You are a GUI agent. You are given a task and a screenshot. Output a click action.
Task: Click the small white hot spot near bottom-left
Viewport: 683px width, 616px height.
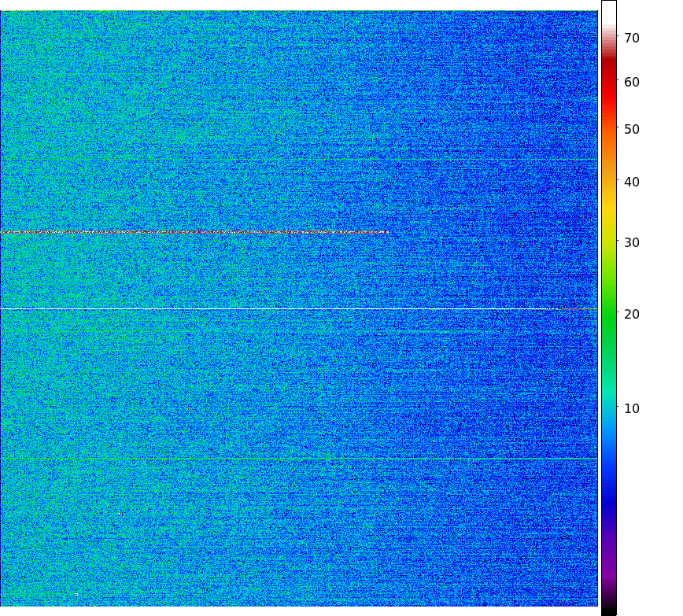pos(76,594)
